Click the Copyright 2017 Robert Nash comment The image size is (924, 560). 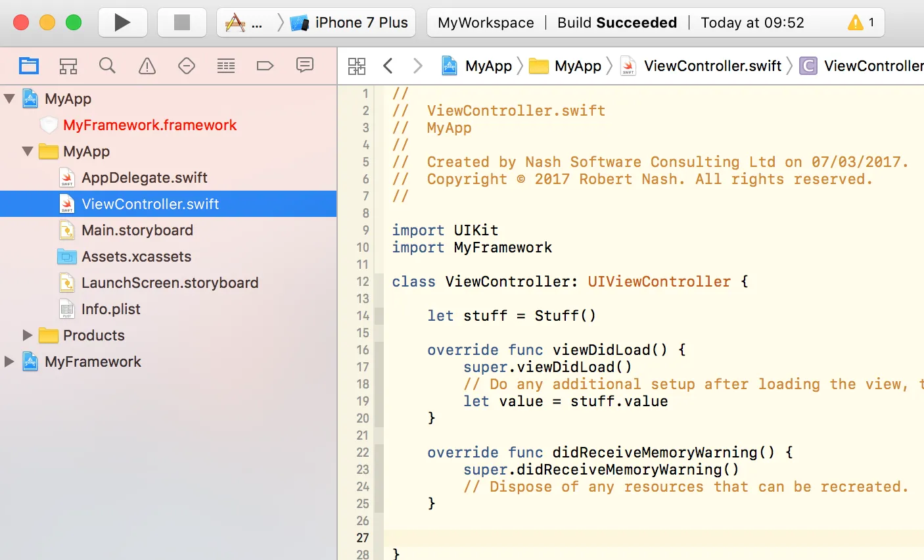632,179
